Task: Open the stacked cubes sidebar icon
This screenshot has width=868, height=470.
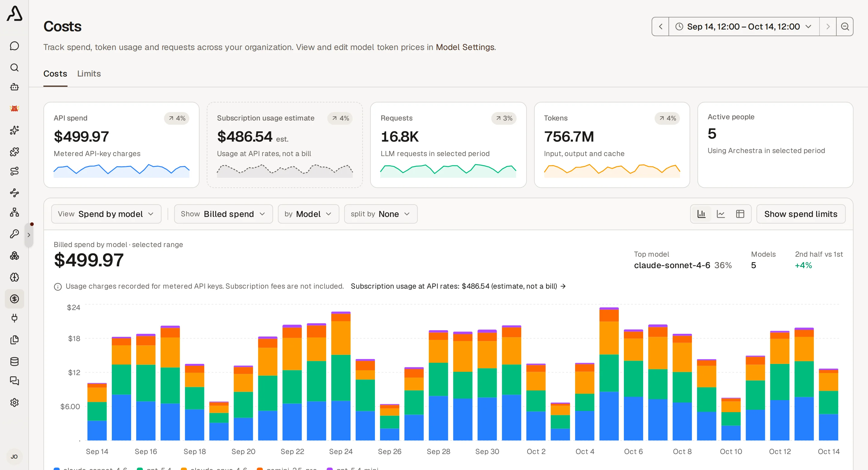Action: click(x=14, y=256)
